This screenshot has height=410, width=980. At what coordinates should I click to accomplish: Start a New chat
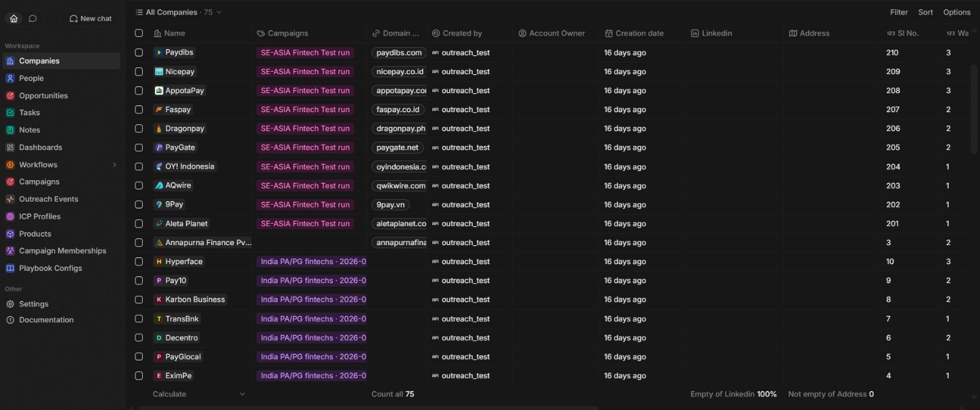(91, 18)
